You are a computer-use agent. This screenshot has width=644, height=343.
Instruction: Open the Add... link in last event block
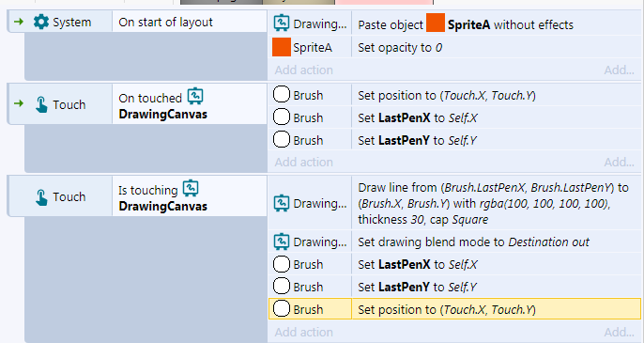[x=619, y=332]
